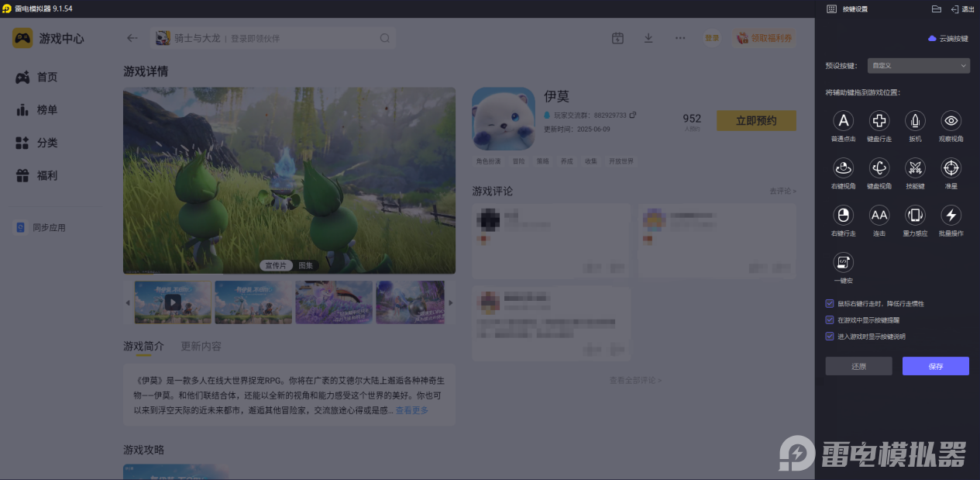Select the 键盘行走 keyboard walk mapping icon
980x480 pixels.
click(x=879, y=121)
